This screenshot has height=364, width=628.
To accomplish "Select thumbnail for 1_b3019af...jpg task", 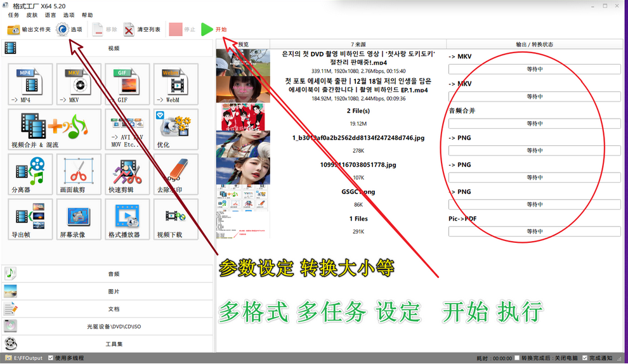I will click(243, 144).
